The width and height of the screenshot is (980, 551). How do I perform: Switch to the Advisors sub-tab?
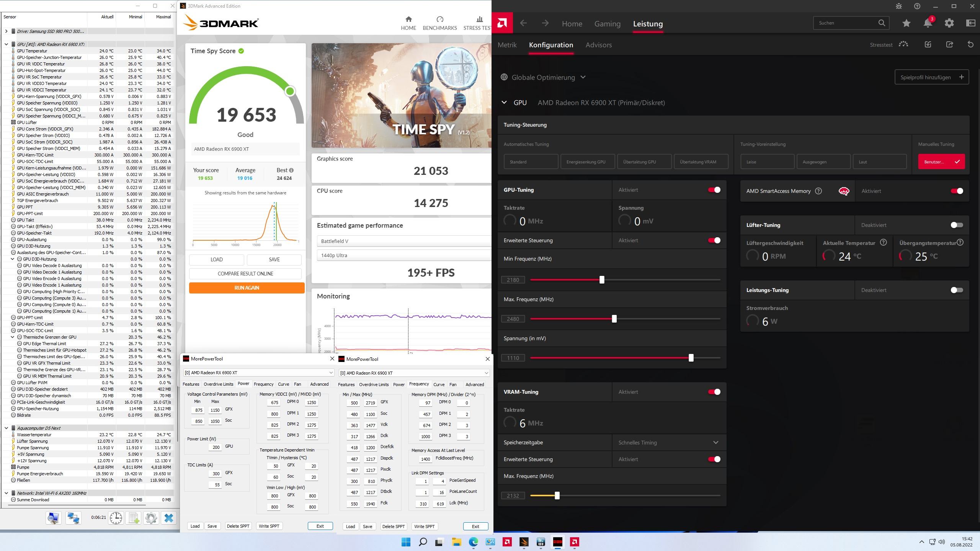coord(599,45)
